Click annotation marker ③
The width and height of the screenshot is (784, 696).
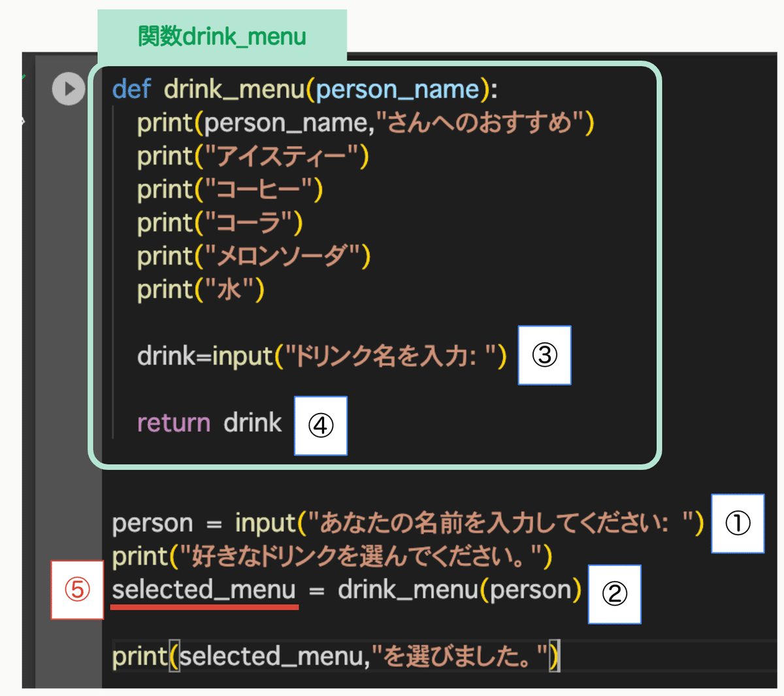tap(544, 356)
